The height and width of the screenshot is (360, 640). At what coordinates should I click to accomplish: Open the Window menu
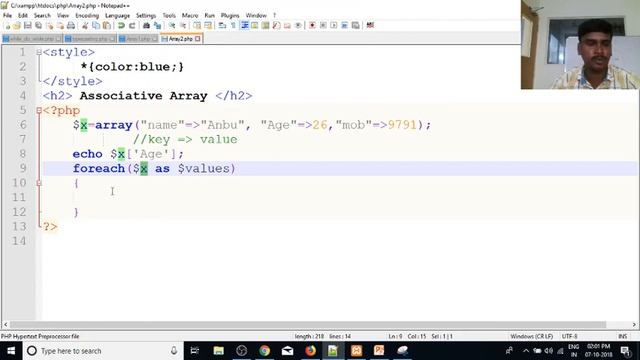(x=256, y=16)
